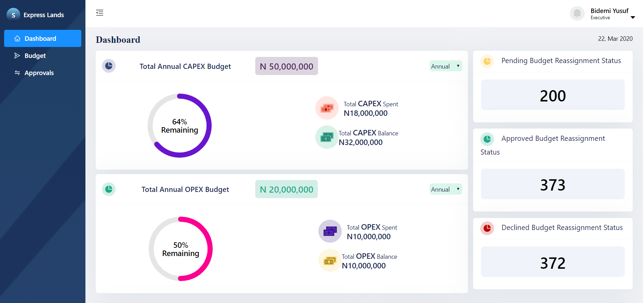Click the yellow OPEX Balance money icon
The width and height of the screenshot is (644, 303).
(330, 260)
